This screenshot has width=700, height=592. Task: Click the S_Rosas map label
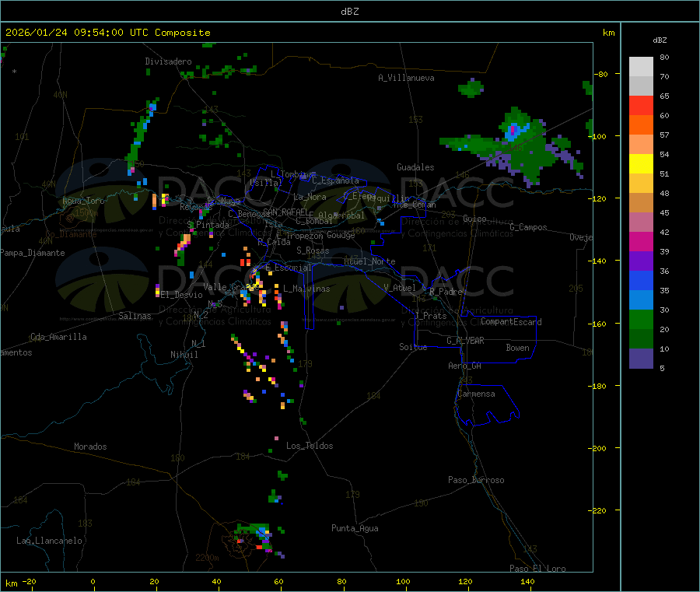(x=313, y=250)
